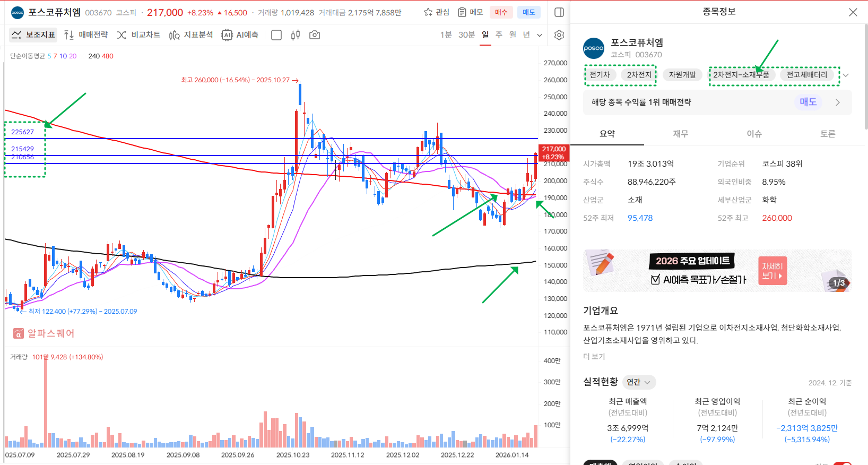
Task: Expand the theme tags chevron
Action: coord(846,75)
